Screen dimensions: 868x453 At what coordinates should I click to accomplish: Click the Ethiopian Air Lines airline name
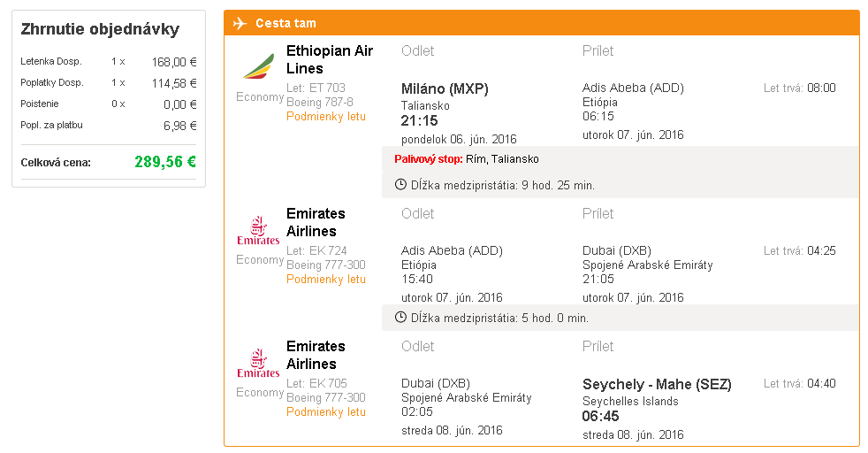(x=330, y=59)
